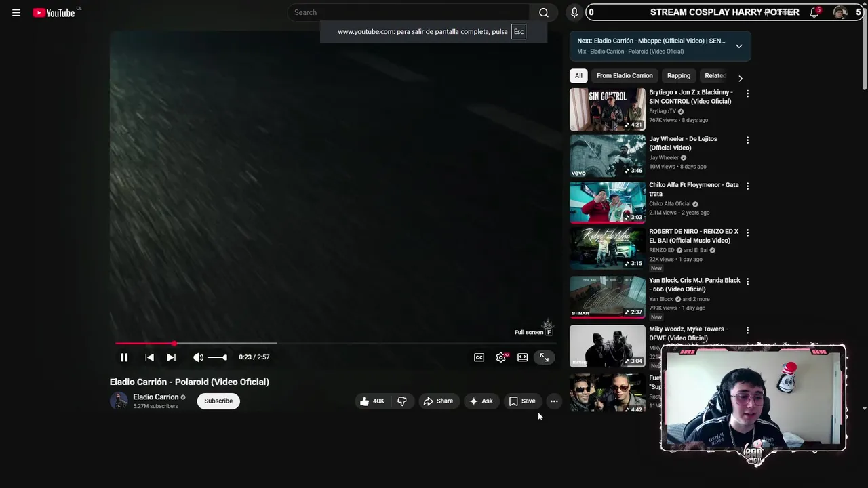Click in the Search input field
Screen dimensions: 868x488
[x=409, y=12]
